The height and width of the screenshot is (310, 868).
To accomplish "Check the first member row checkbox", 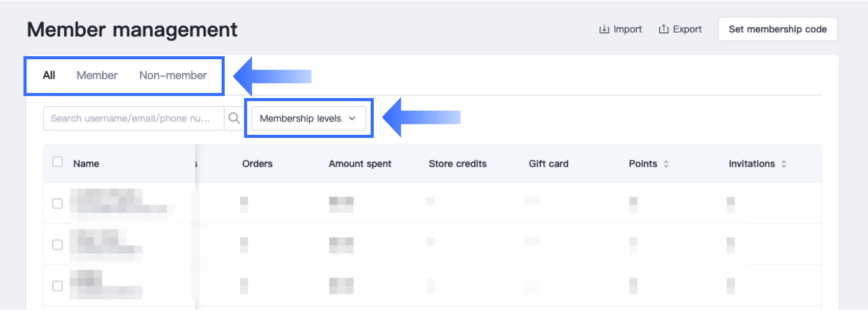I will coord(58,204).
